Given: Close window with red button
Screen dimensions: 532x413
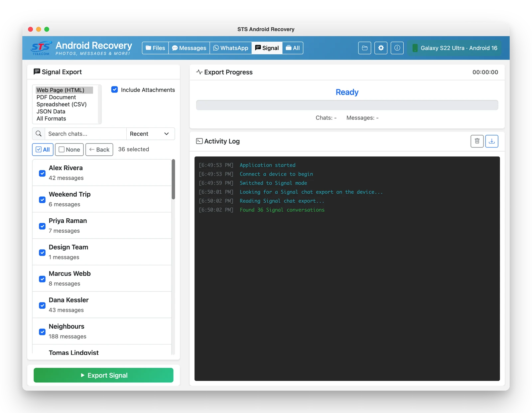Looking at the screenshot, I should 31,29.
